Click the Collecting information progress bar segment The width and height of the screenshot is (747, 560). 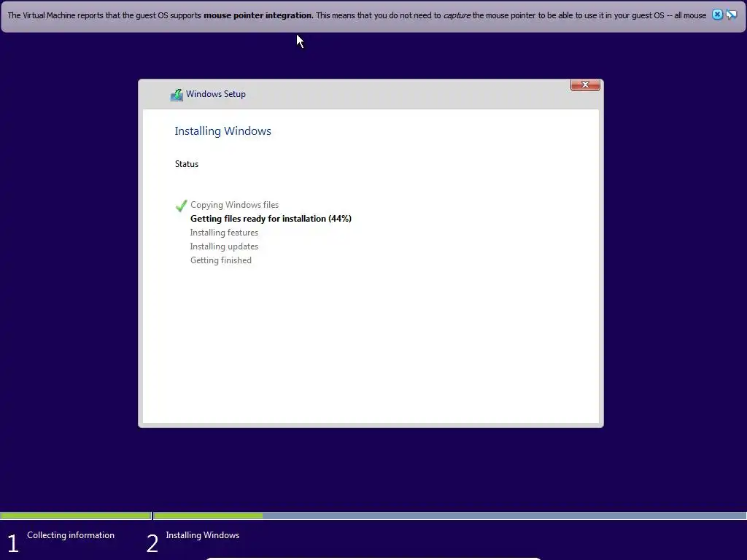pos(76,516)
